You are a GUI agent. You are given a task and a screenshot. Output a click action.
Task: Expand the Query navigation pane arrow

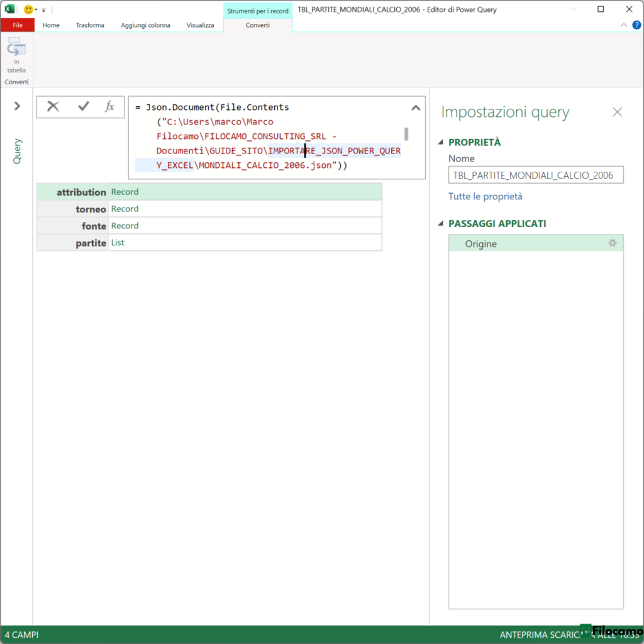click(x=17, y=106)
